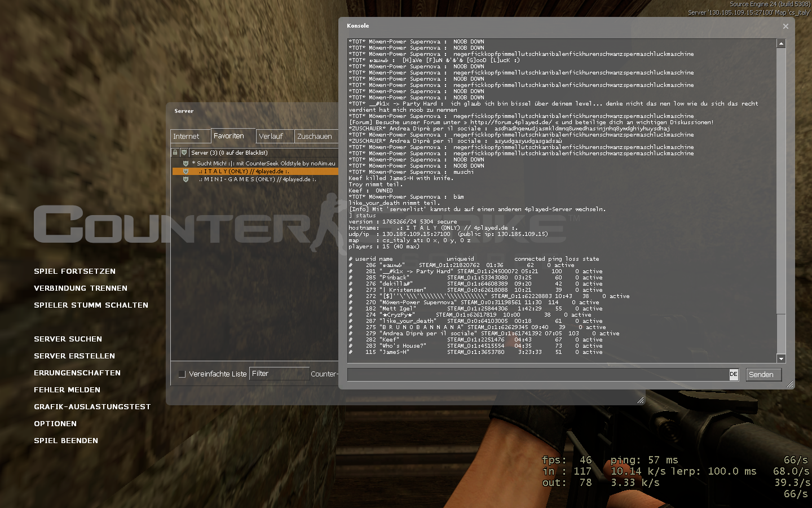Click FEHLER MELDEN in the main menu
The image size is (812, 508).
point(67,390)
